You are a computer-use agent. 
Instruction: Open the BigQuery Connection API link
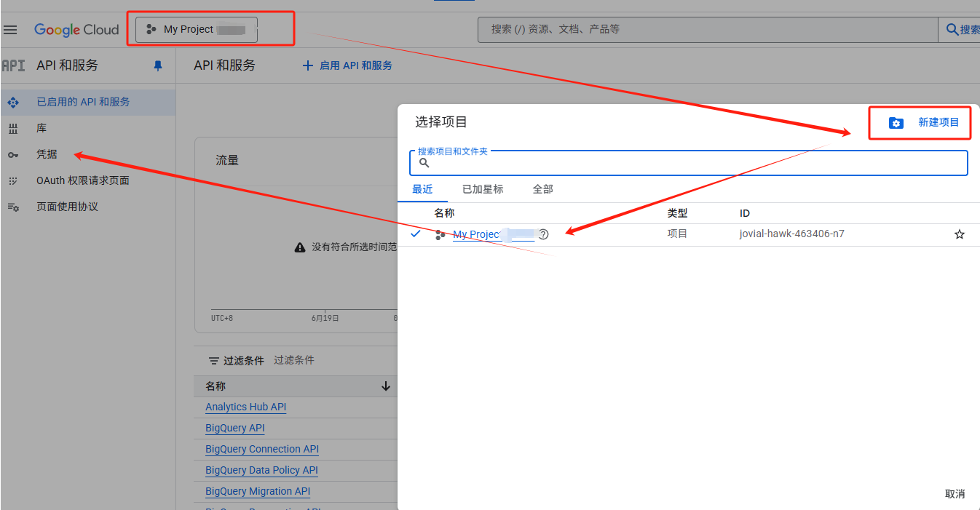262,450
